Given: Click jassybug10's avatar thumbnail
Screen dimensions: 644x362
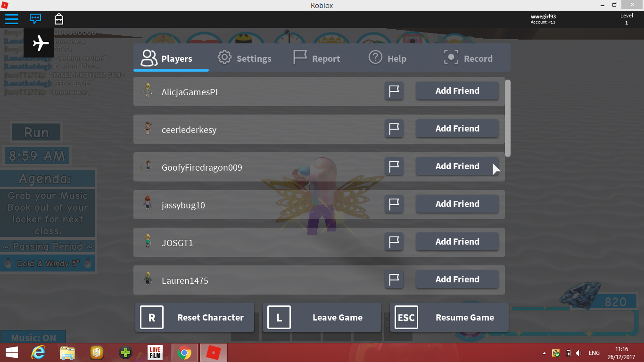Looking at the screenshot, I should [x=148, y=204].
